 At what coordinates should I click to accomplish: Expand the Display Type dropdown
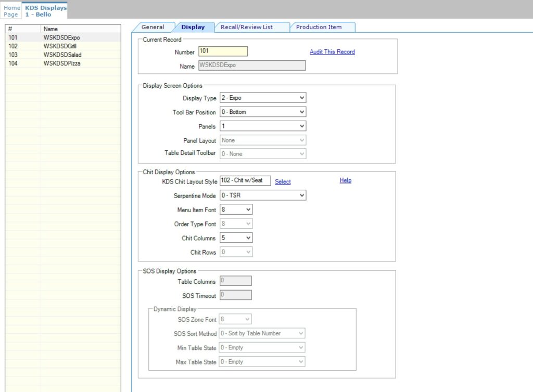(x=263, y=98)
